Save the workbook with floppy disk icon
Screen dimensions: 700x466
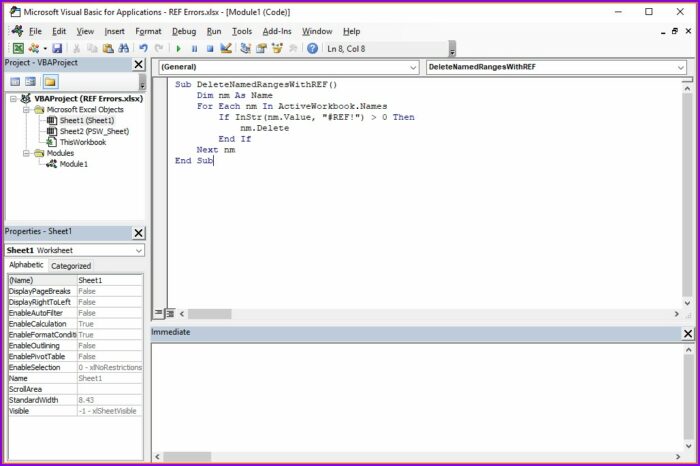coord(57,48)
